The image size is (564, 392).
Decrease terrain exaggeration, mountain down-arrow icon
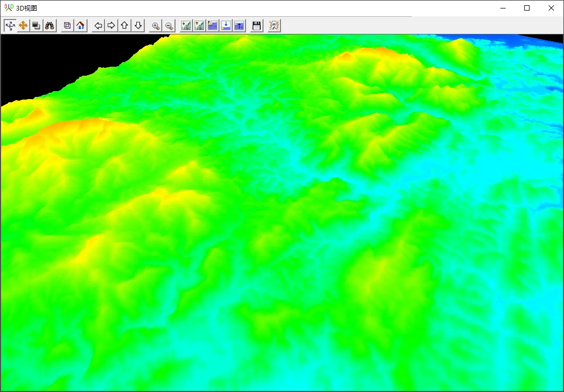186,25
